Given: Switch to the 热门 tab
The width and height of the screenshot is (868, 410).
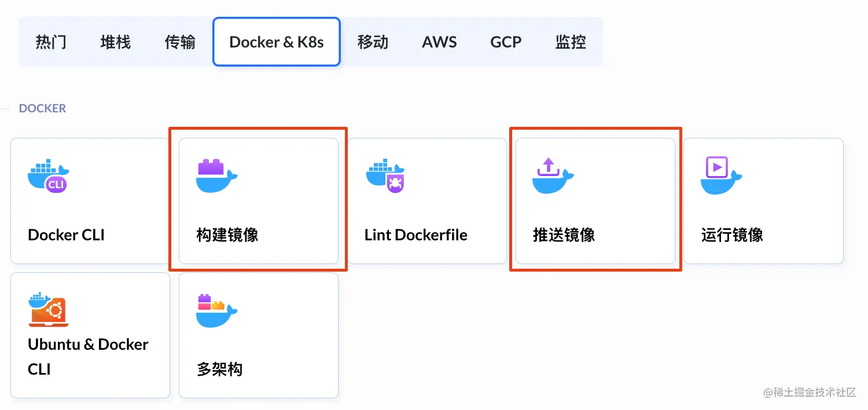Looking at the screenshot, I should pyautogui.click(x=51, y=42).
